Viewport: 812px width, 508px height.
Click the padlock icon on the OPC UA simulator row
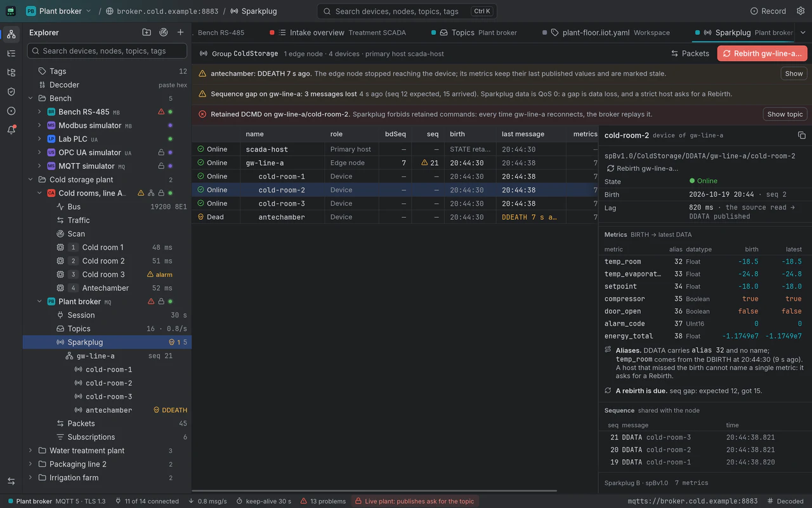[x=161, y=152]
